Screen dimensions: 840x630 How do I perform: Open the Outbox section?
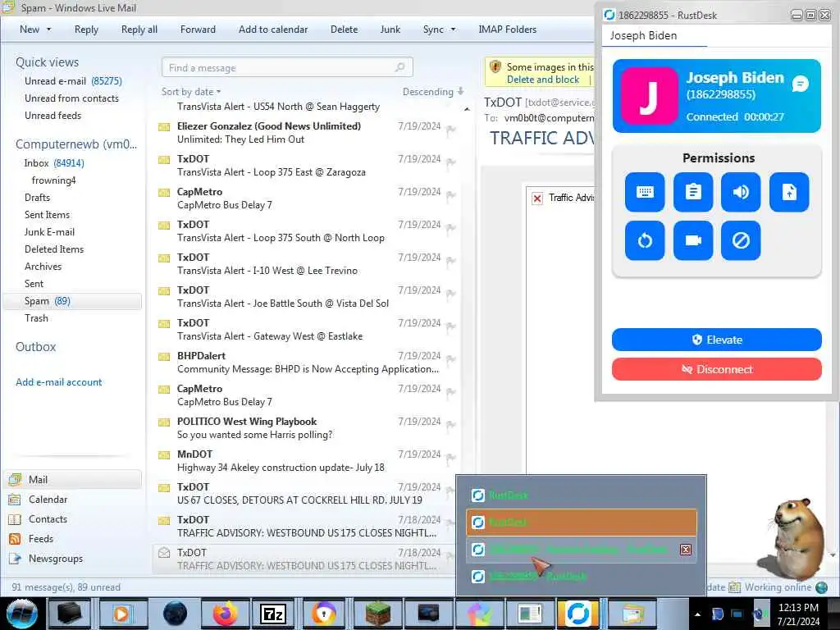click(x=35, y=347)
